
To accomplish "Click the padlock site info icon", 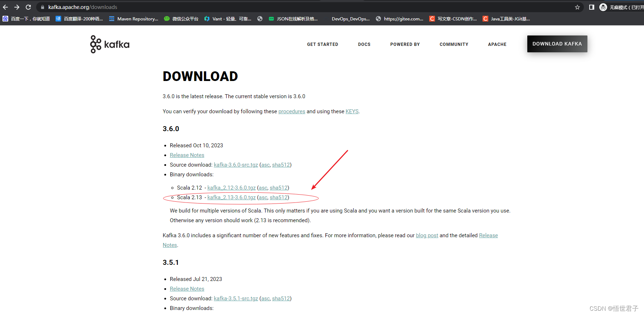I will pos(42,7).
